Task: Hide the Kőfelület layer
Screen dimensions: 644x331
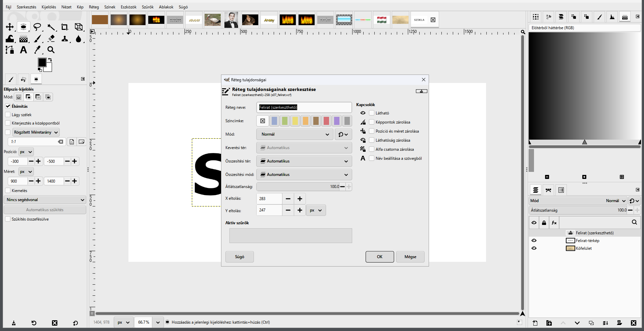Action: point(534,248)
